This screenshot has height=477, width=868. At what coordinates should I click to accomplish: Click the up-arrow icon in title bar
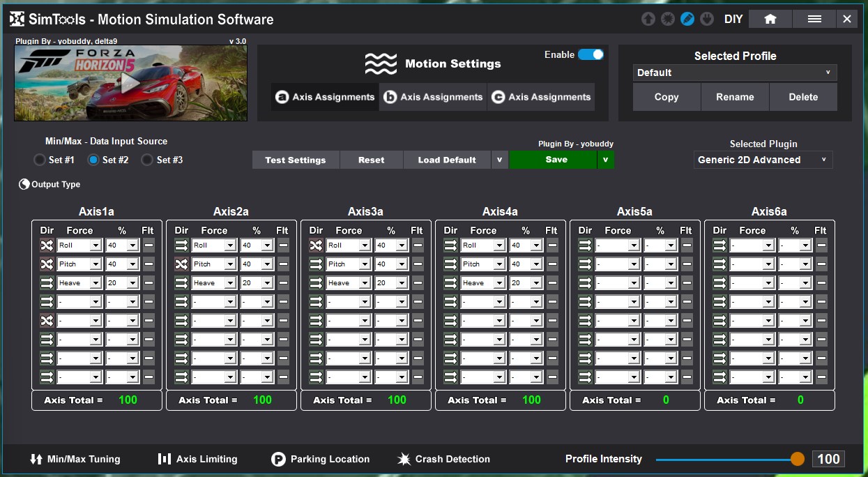click(648, 19)
